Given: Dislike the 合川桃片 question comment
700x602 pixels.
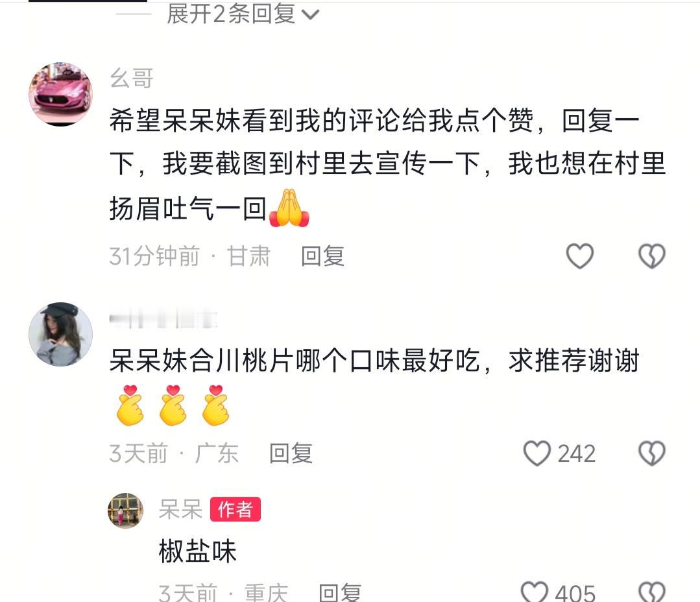Looking at the screenshot, I should tap(652, 454).
